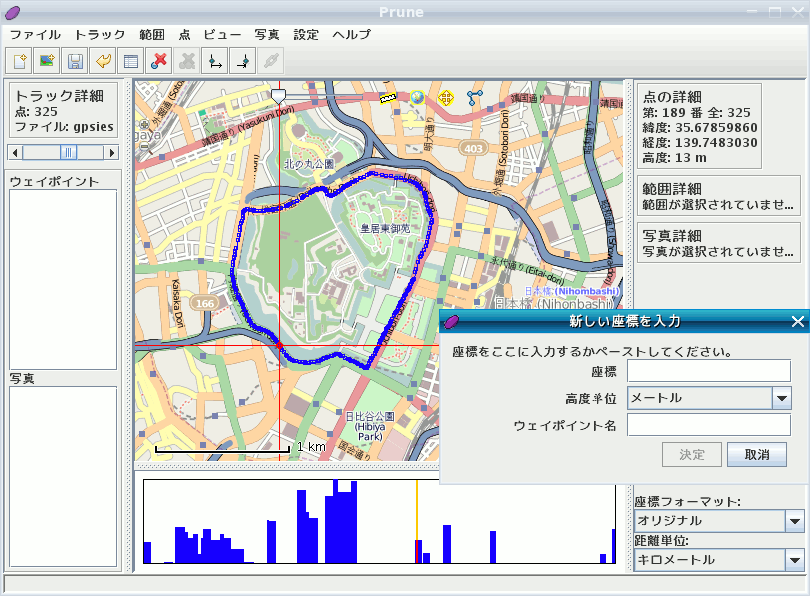Image resolution: width=810 pixels, height=596 pixels.
Task: Open the 写真 menu in menu bar
Action: coord(267,34)
